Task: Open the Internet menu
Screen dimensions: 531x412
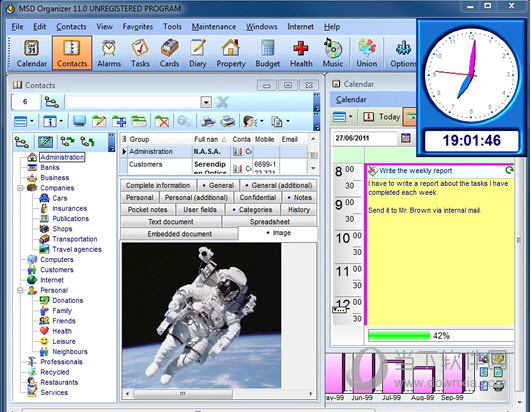Action: (x=300, y=26)
